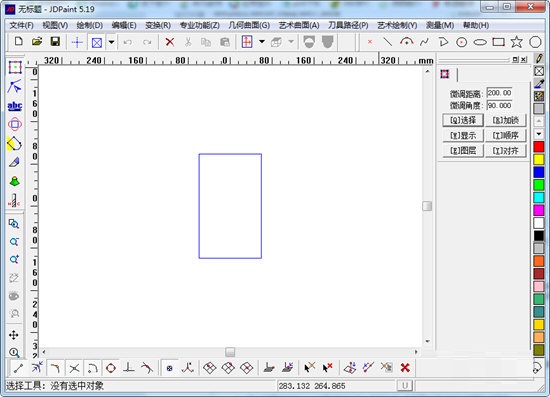Viewport: 550px width, 397px height.
Task: Click the orange circle icon in the bottom toolbar
Action: pyautogui.click(x=111, y=368)
